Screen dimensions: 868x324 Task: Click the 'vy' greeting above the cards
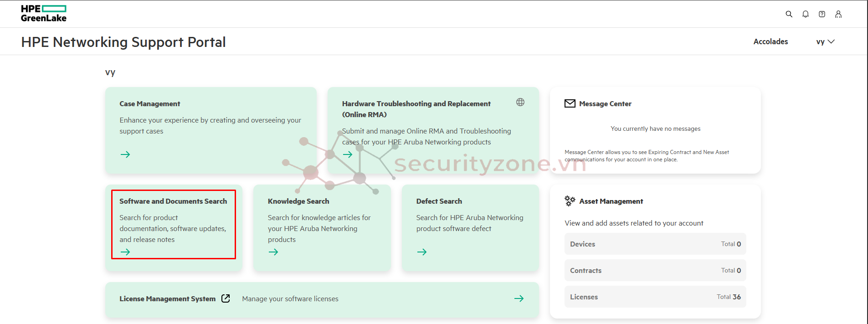(110, 72)
